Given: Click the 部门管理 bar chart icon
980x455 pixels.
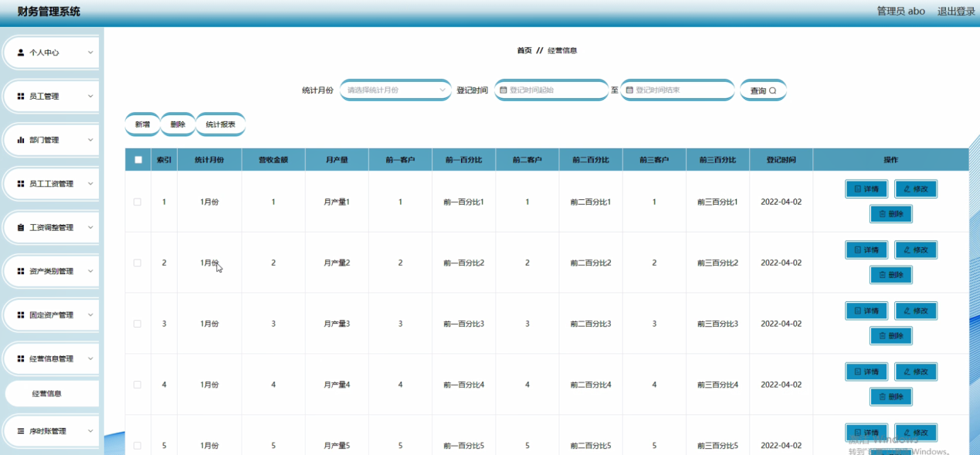Looking at the screenshot, I should click(21, 140).
